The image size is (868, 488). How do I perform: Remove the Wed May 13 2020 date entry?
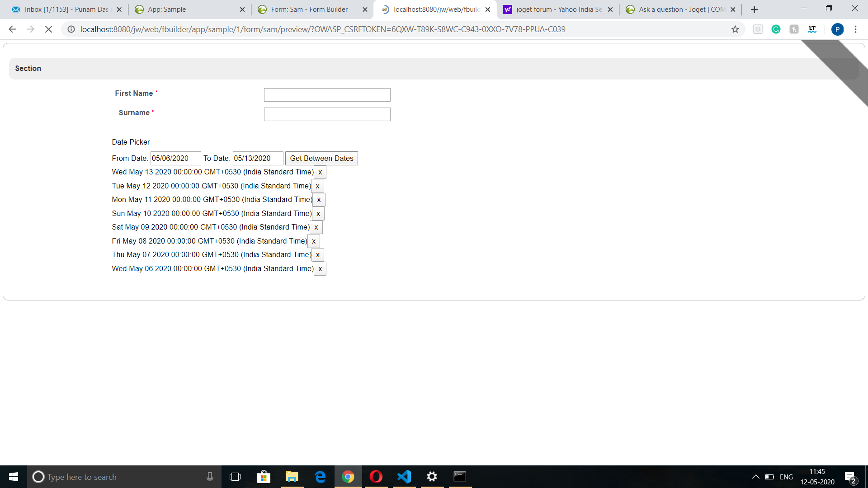320,172
